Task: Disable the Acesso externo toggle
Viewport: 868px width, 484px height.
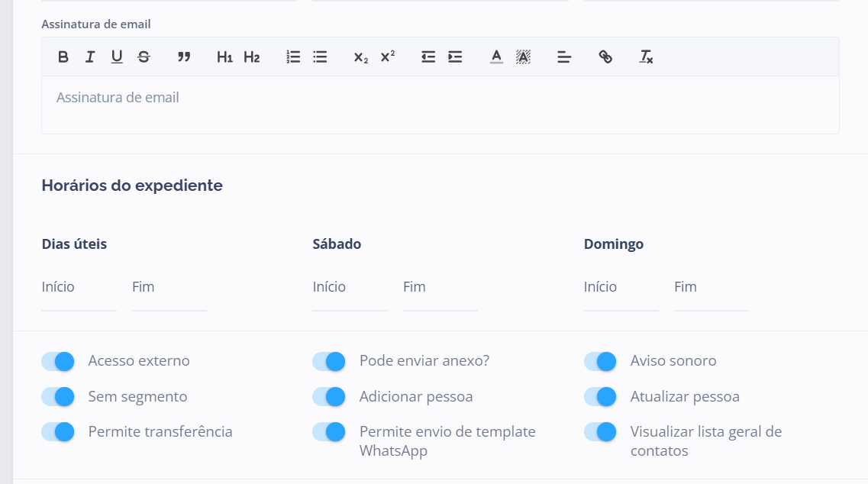Action: click(x=58, y=361)
